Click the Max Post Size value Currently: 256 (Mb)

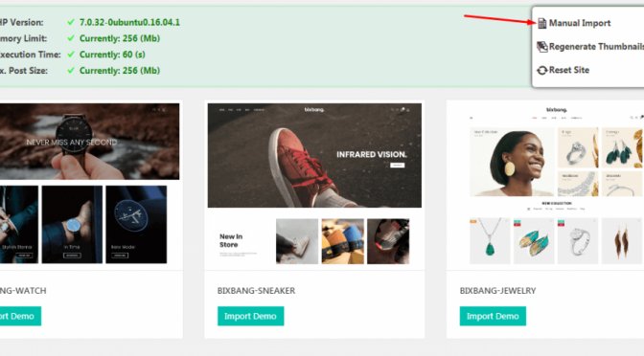point(120,71)
